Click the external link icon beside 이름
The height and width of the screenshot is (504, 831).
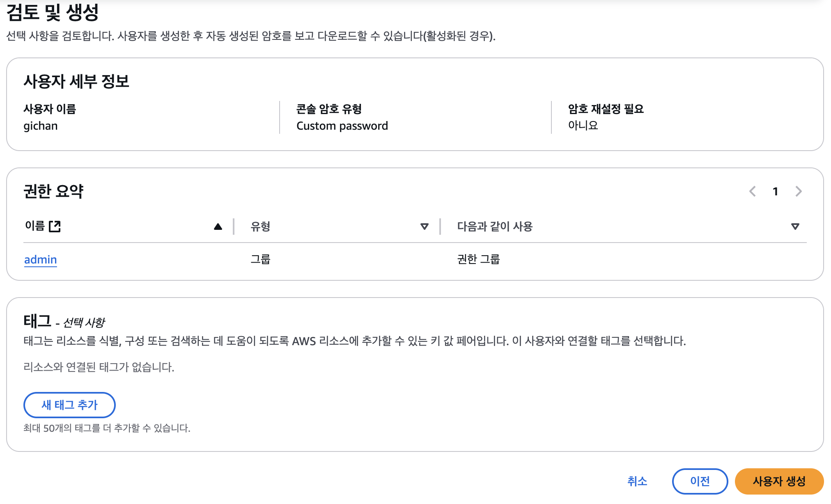tap(55, 226)
